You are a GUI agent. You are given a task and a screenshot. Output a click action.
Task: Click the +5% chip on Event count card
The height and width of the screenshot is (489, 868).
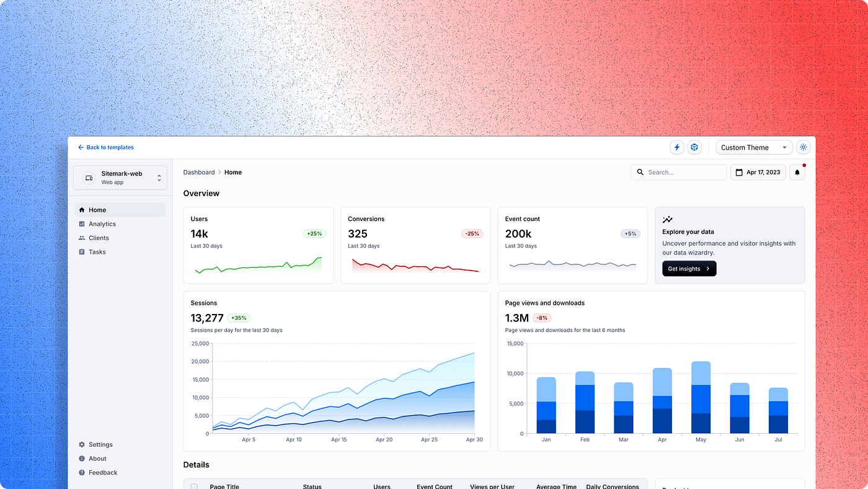(x=631, y=234)
